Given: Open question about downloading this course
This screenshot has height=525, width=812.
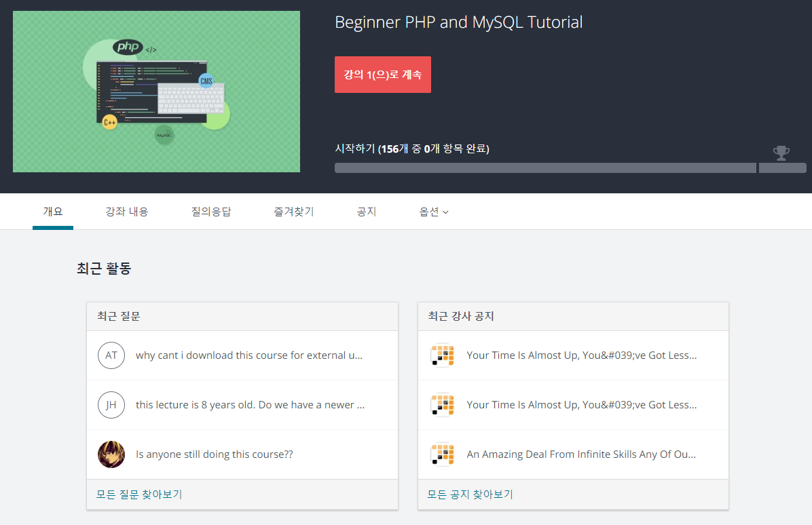Looking at the screenshot, I should (x=249, y=355).
